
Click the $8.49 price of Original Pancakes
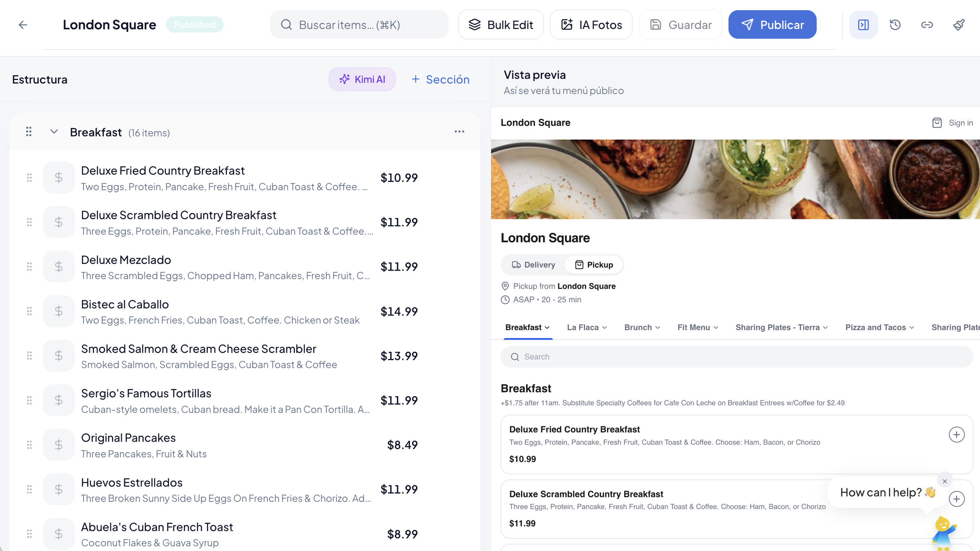(402, 445)
